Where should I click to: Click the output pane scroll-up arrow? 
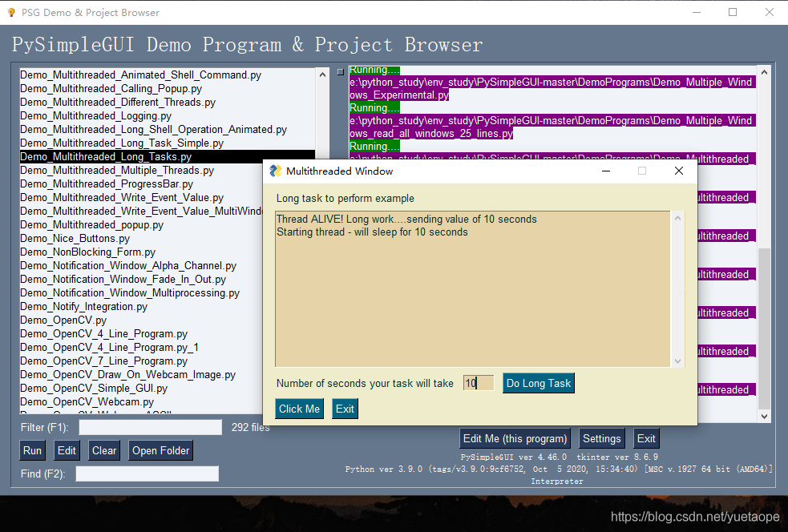pyautogui.click(x=764, y=72)
